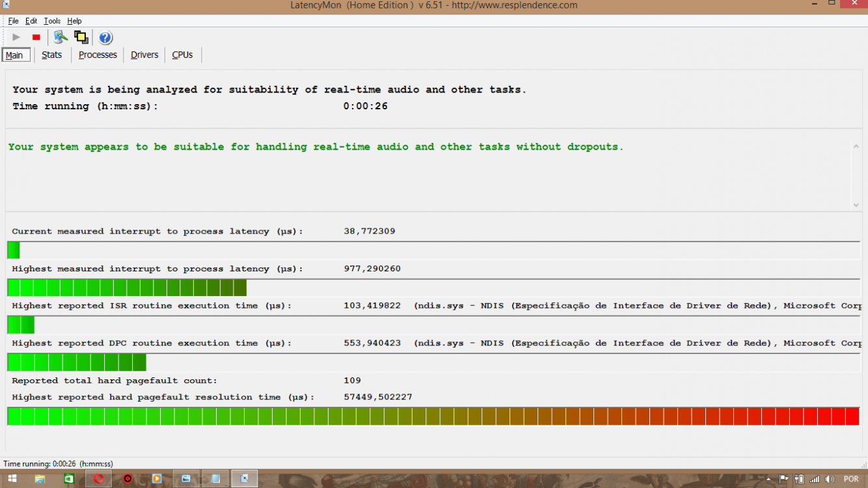Open the Help menu
Screen dimensions: 868x488
pos(74,21)
